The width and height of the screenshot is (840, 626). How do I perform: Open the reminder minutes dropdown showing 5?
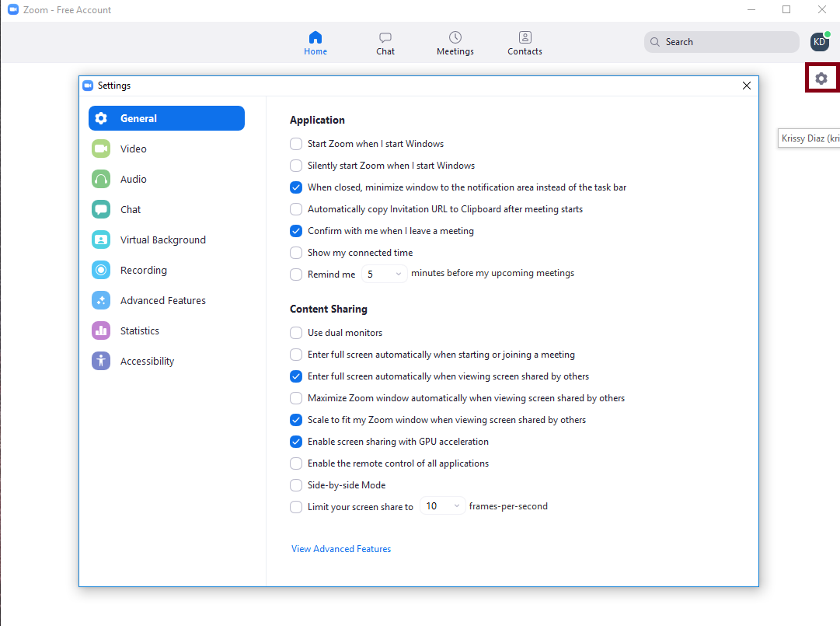384,274
